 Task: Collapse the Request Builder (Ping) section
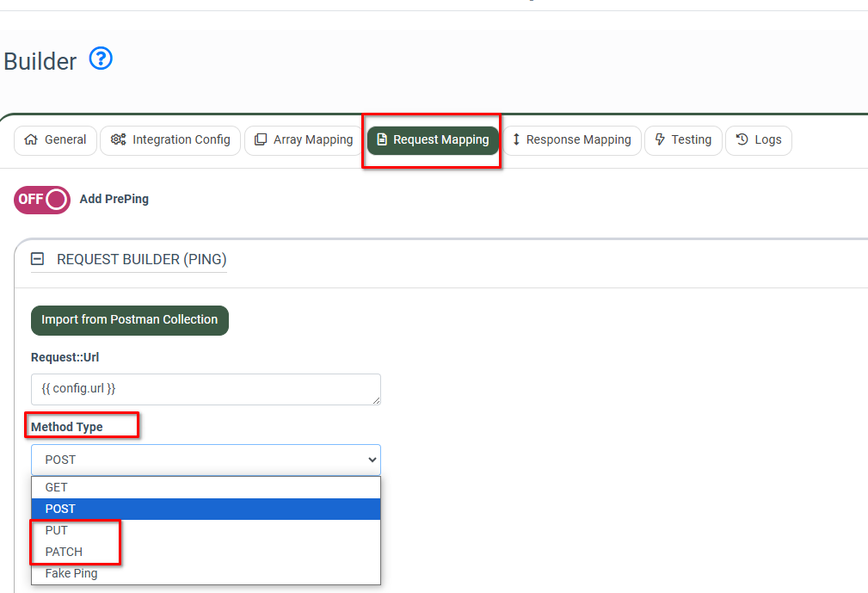point(38,259)
